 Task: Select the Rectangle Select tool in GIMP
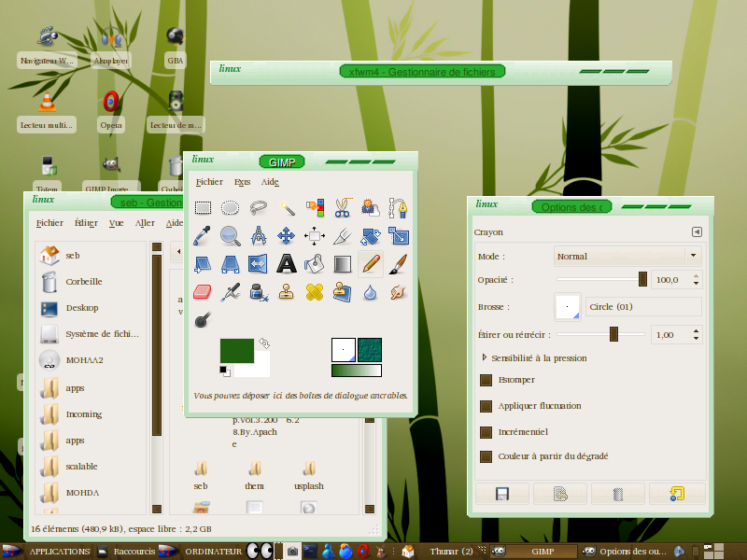(x=203, y=208)
